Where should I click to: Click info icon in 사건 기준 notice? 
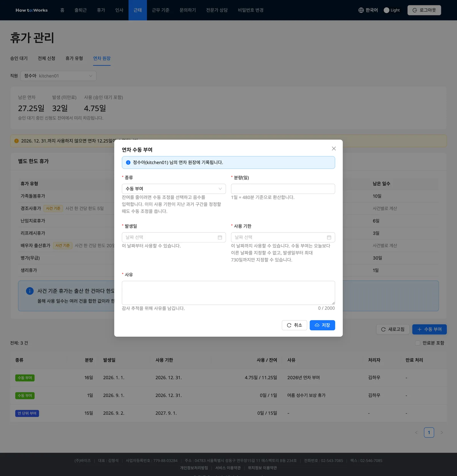click(30, 291)
